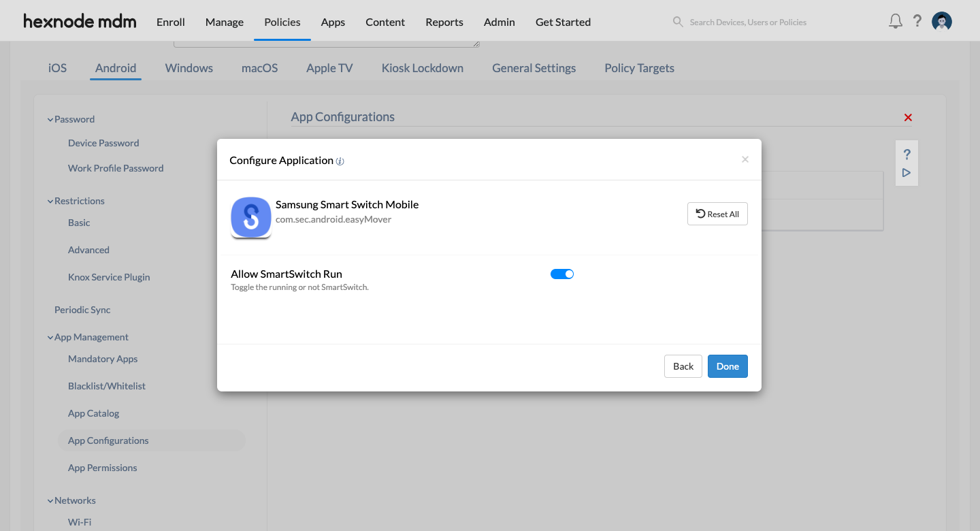Screen dimensions: 980x531
Task: Select Knox Service Plugin in sidebar
Action: point(109,277)
